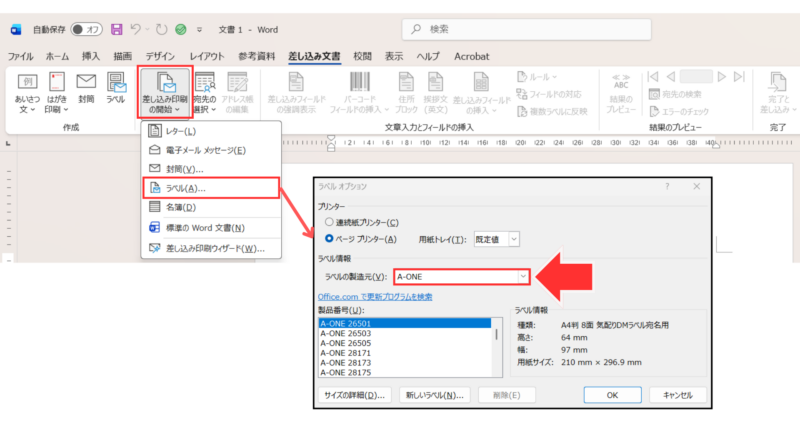Select 連続紙プリンター radio button

327,222
